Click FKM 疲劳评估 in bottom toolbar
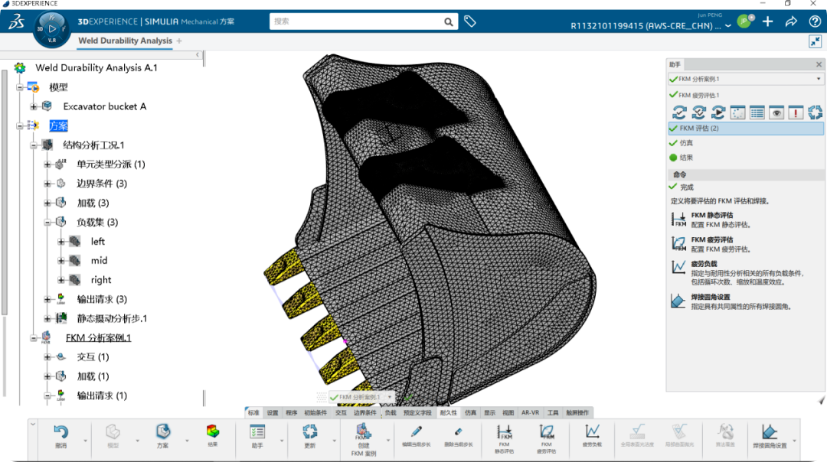 pyautogui.click(x=547, y=432)
